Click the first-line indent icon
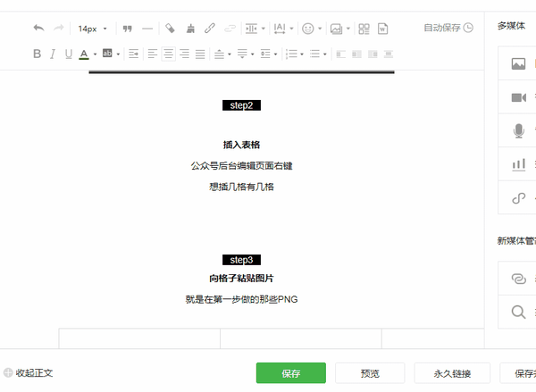Viewport: 536px width, 392px height. [x=133, y=54]
